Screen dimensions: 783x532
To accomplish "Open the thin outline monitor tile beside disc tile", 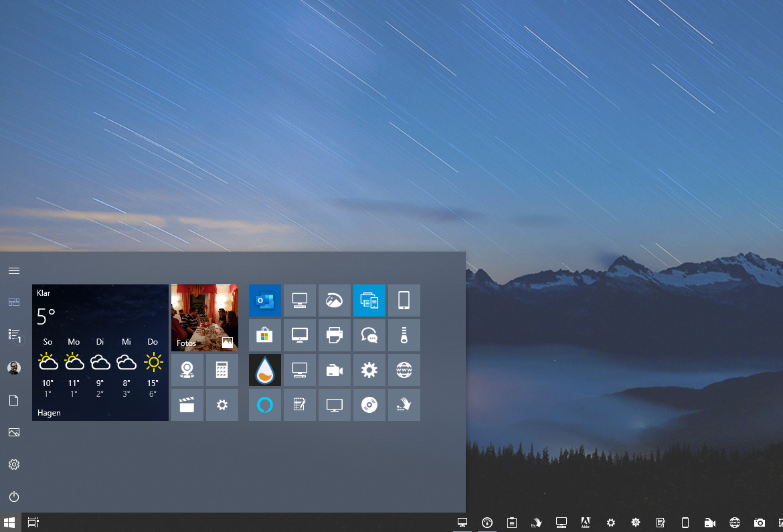I will 334,405.
